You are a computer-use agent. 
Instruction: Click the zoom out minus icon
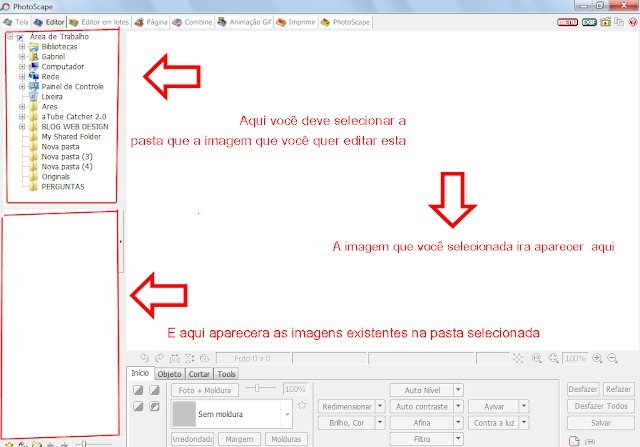pyautogui.click(x=612, y=358)
